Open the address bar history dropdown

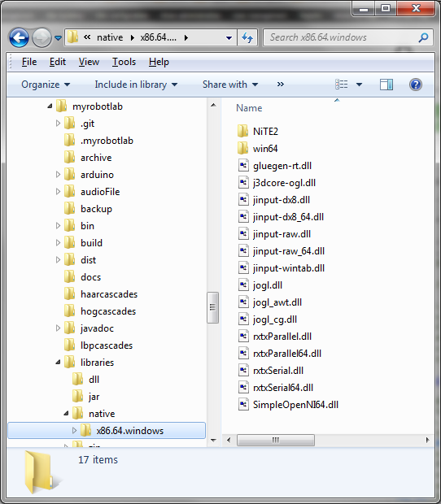[x=229, y=38]
